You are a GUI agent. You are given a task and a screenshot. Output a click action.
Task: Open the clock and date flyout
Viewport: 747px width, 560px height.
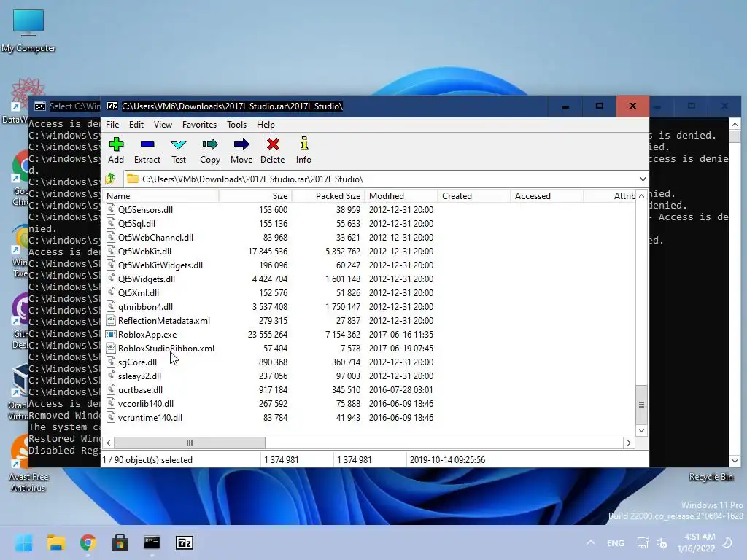coord(697,542)
